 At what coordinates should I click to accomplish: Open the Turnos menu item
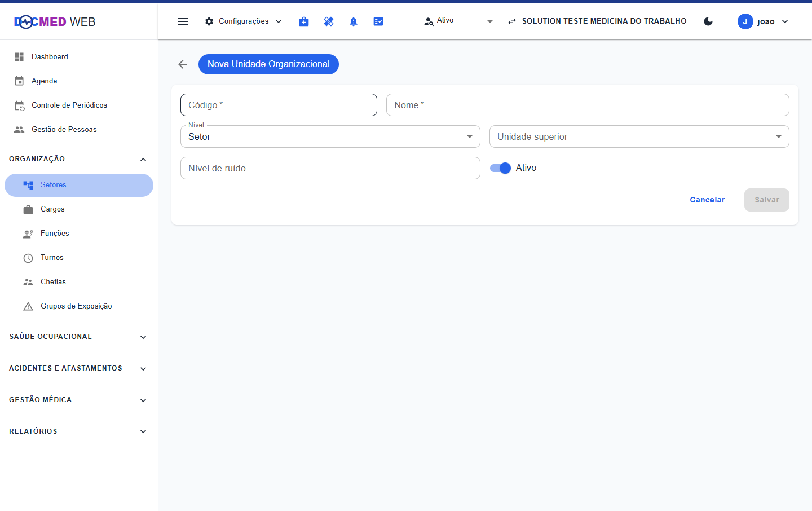(x=79, y=258)
